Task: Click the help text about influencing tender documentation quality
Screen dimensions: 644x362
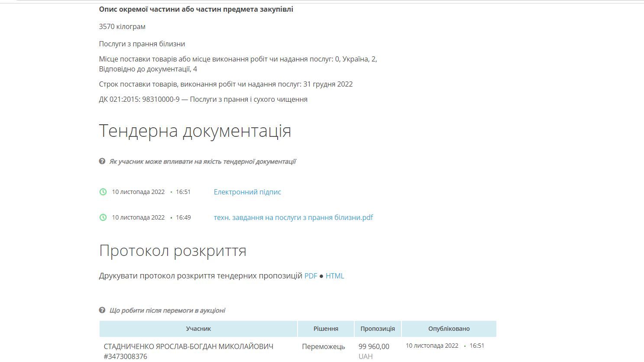Action: (204, 161)
